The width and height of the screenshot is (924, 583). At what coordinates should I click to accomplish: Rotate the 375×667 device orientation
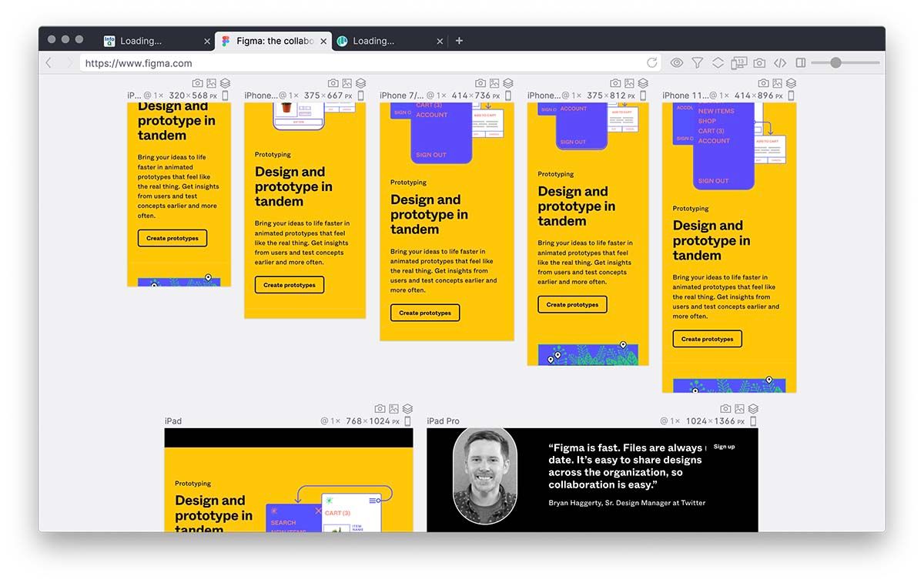360,95
